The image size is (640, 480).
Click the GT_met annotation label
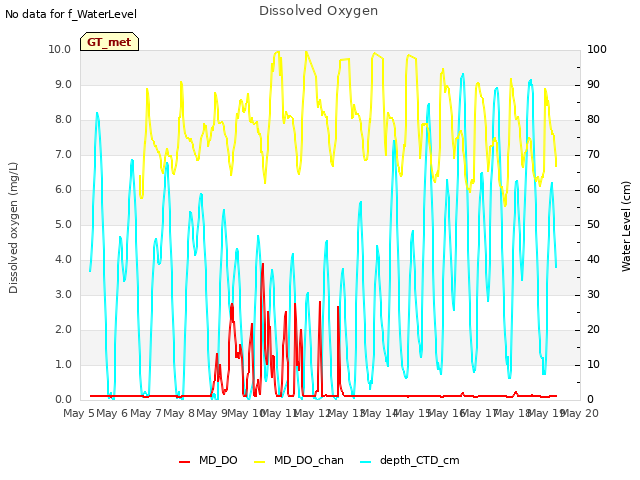pyautogui.click(x=109, y=42)
